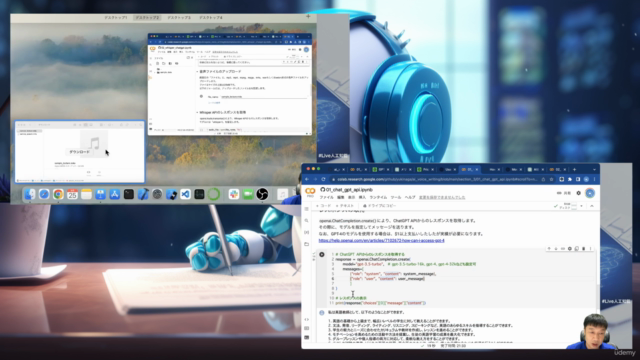Open Finder from the Dock
Screen dimensions: 640x360
(30, 194)
